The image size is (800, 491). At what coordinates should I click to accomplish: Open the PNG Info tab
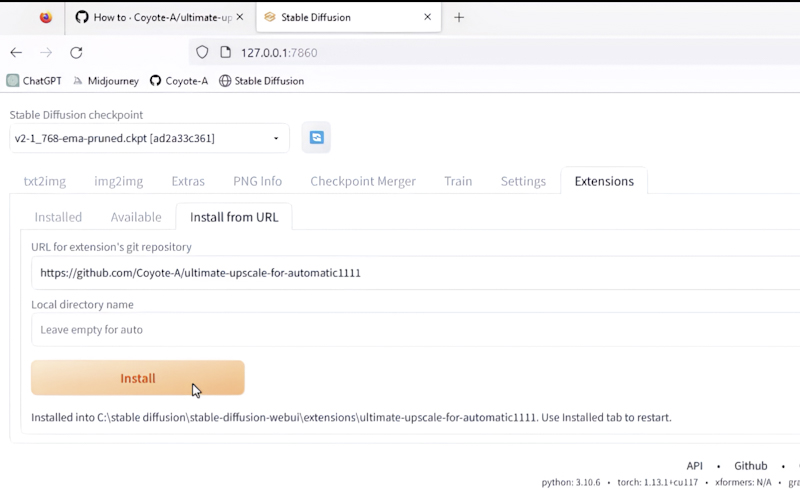point(257,181)
